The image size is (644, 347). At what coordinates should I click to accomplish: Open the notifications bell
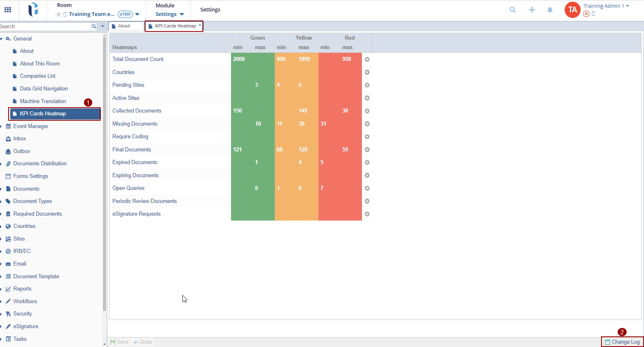coord(550,10)
